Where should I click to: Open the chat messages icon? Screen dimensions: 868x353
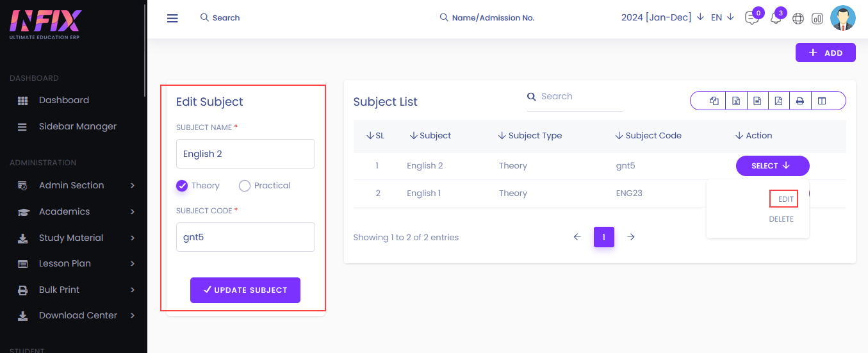[752, 19]
